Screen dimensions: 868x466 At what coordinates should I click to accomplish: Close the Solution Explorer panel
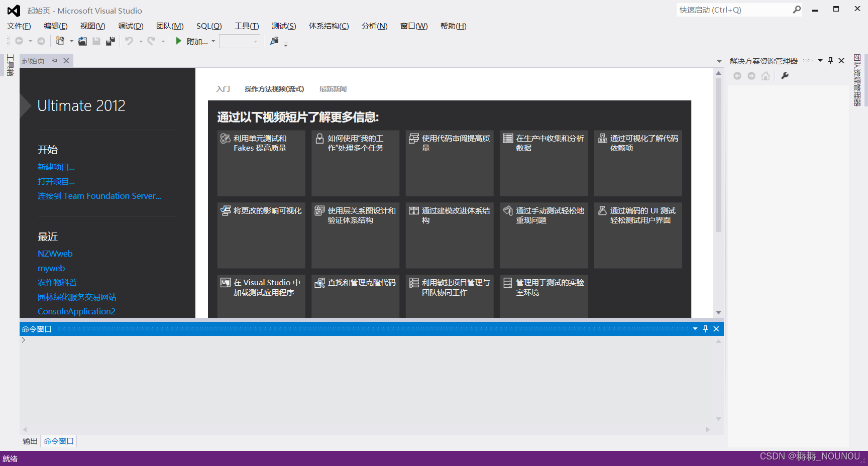(841, 61)
